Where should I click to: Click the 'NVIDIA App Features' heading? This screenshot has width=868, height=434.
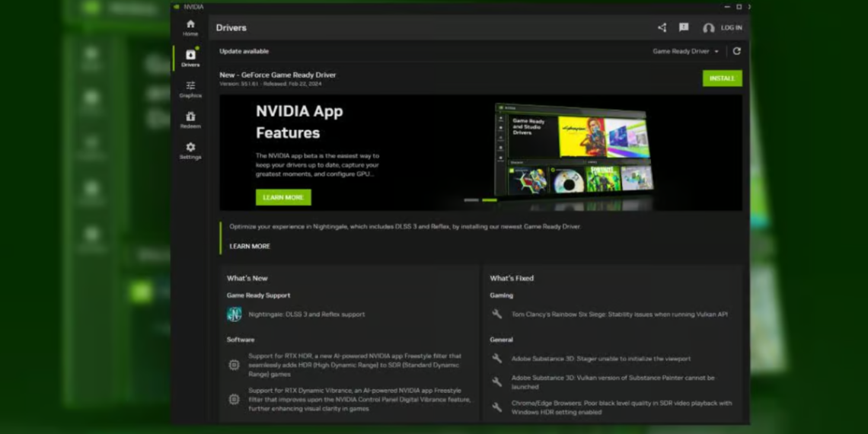pos(299,122)
